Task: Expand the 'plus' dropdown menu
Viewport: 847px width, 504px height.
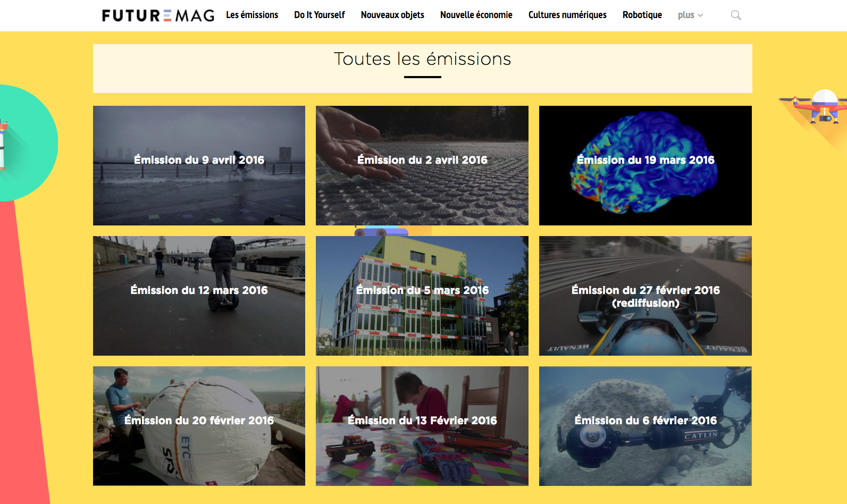Action: pos(690,15)
